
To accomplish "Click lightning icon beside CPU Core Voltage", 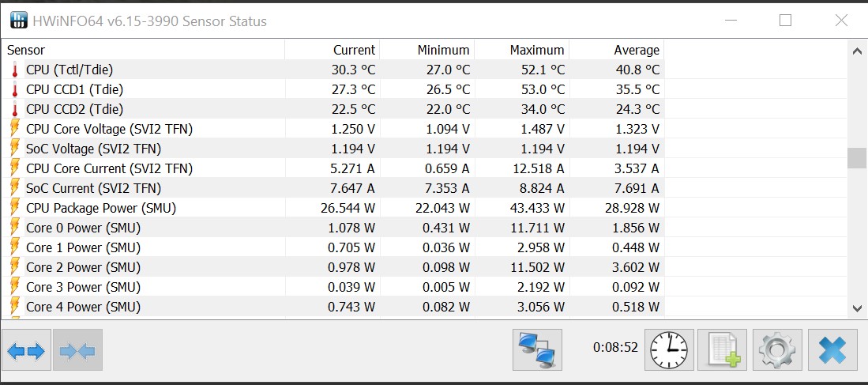I will point(15,129).
